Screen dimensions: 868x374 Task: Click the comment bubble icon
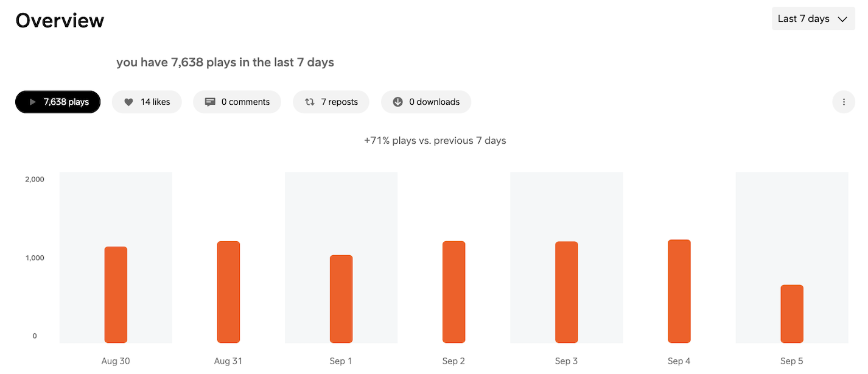pos(210,102)
